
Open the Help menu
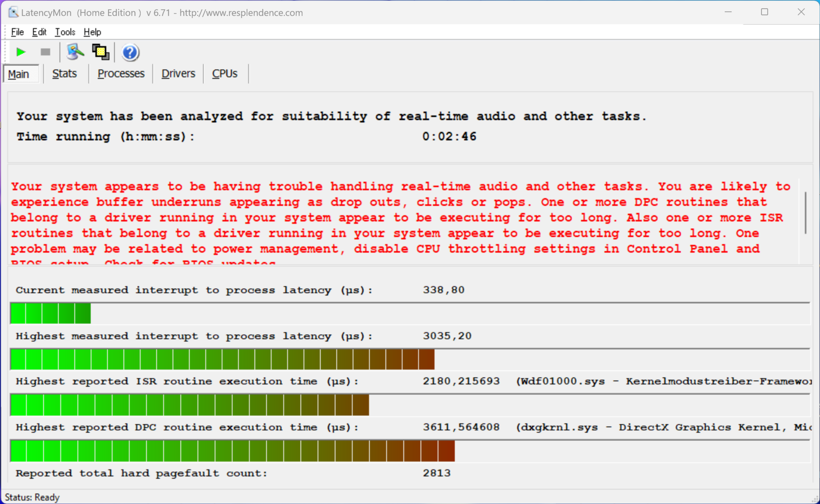tap(92, 32)
